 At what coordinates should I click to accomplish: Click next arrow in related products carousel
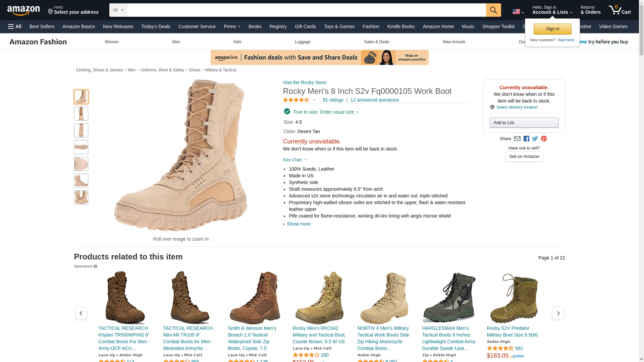click(558, 313)
